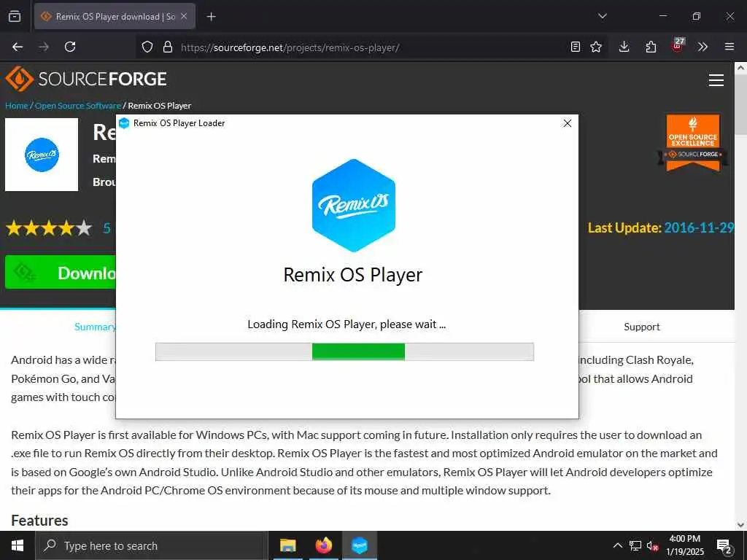The image size is (747, 560).
Task: Click the green Download button
Action: pyautogui.click(x=61, y=273)
